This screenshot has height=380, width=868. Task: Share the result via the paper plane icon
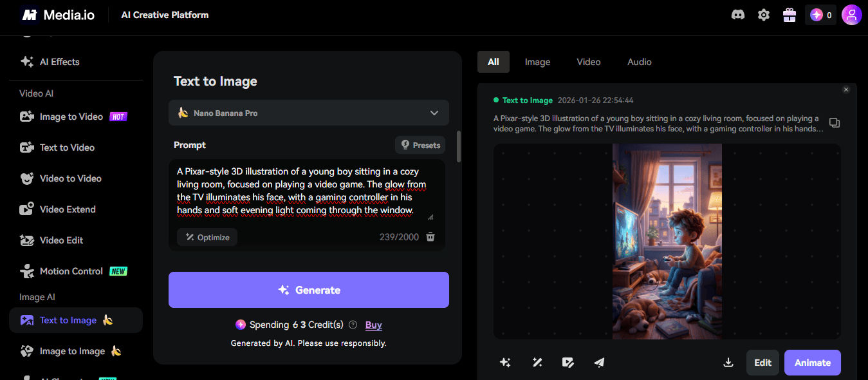pos(599,363)
